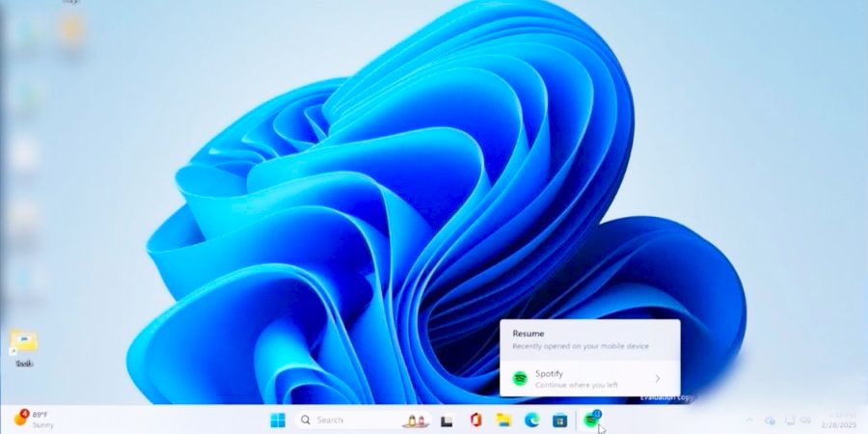
Task: Open Task View from the taskbar
Action: (448, 420)
